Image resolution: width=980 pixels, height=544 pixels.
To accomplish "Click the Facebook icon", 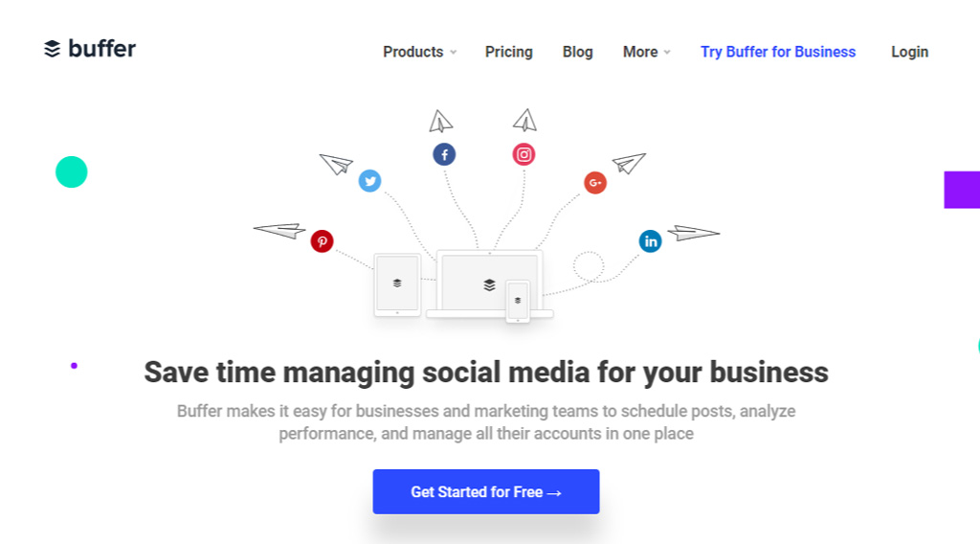I will [x=444, y=154].
